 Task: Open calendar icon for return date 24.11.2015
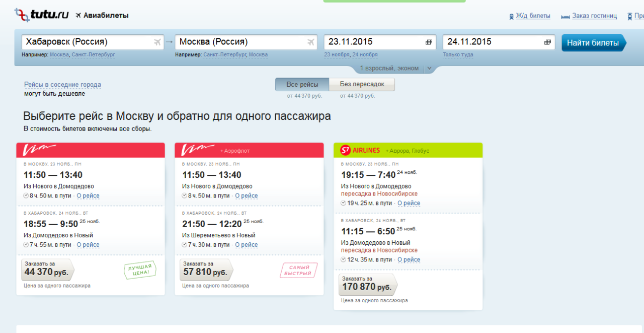(x=547, y=42)
